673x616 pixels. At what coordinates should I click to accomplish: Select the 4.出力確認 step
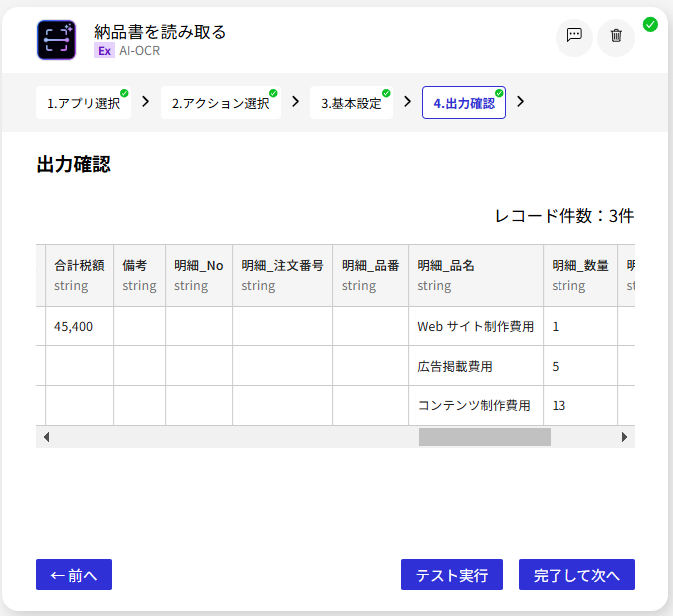click(464, 103)
